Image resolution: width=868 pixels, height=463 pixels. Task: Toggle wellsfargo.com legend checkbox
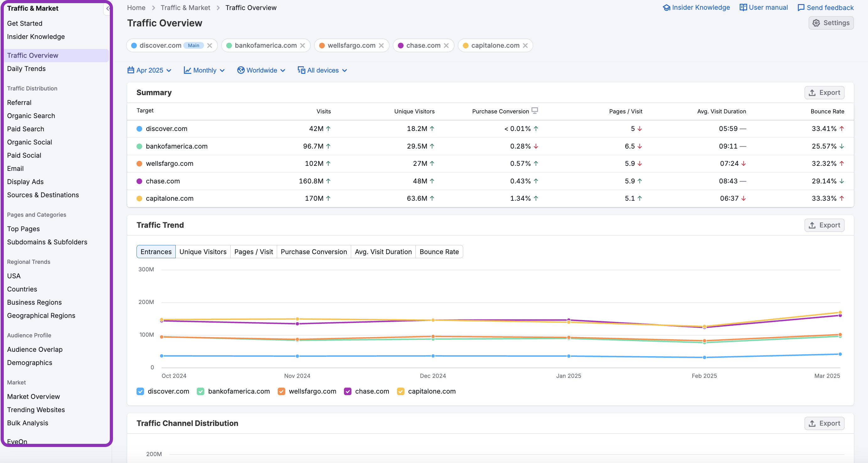tap(281, 391)
